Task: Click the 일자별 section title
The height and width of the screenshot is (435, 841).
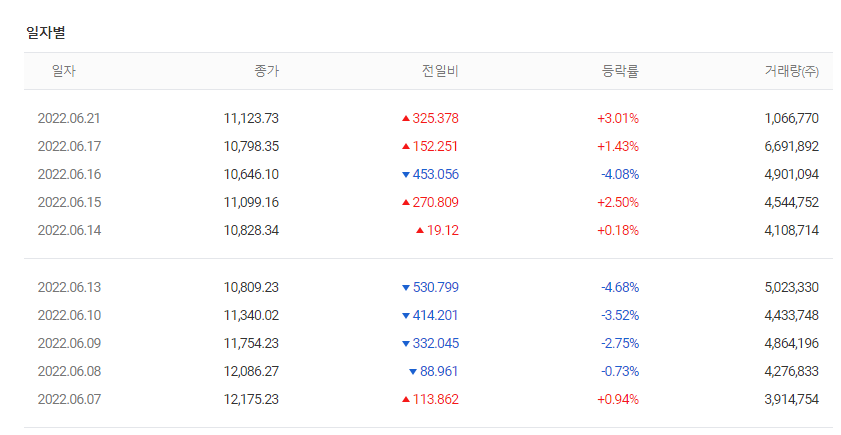Action: click(x=46, y=33)
